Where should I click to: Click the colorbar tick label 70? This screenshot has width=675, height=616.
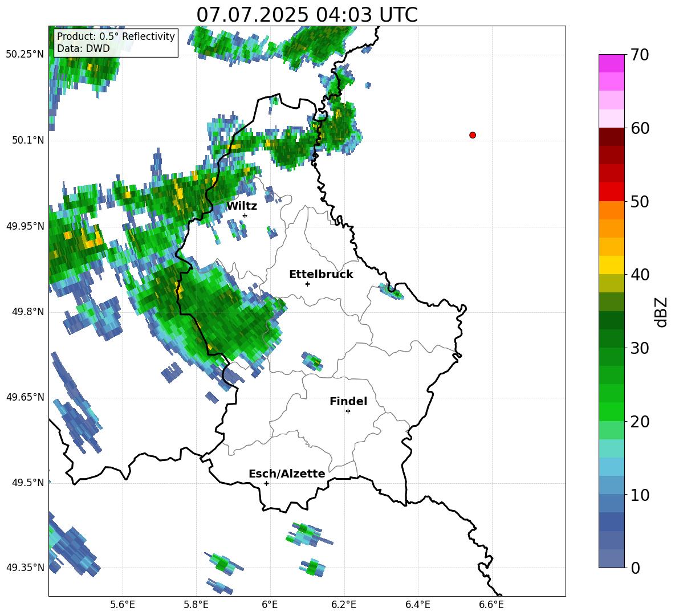[x=639, y=55]
